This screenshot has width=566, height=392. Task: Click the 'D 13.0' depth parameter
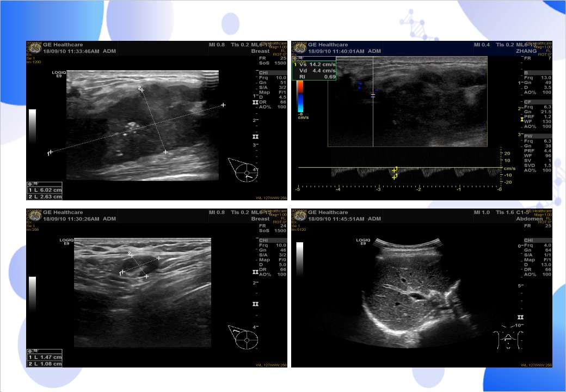point(538,265)
